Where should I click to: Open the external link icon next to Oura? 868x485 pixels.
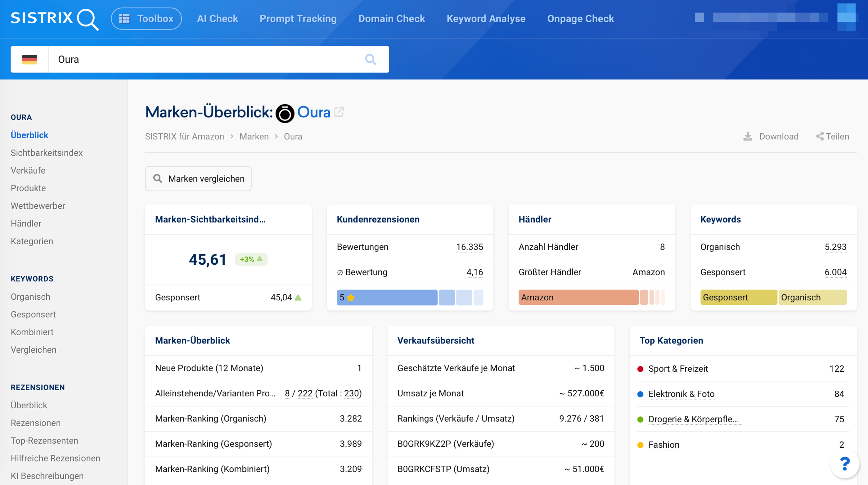(339, 112)
